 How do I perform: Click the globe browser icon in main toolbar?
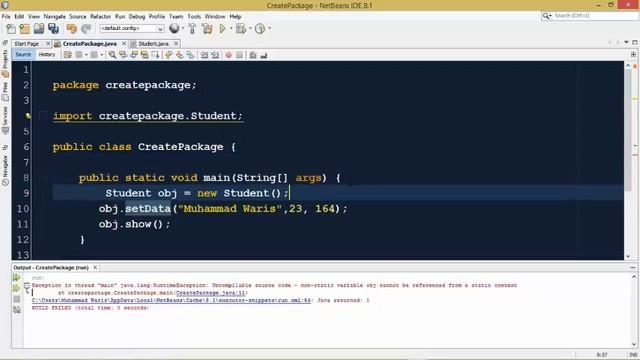pos(174,29)
